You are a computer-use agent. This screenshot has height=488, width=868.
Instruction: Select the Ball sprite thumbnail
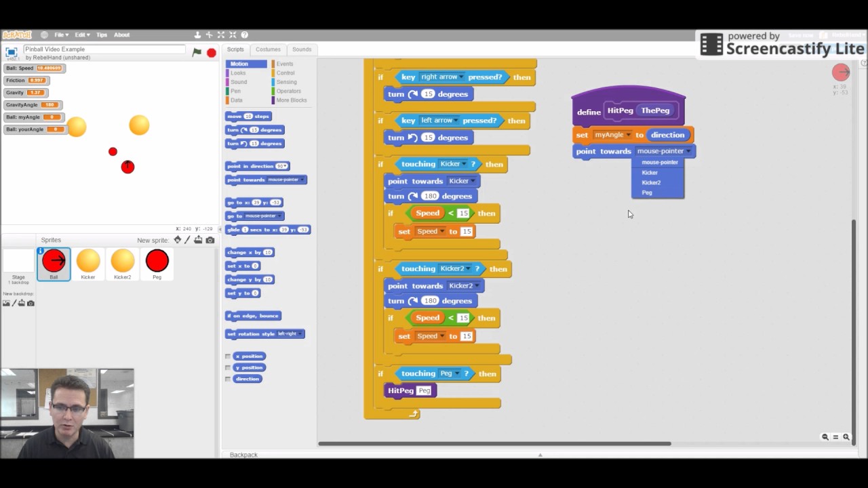tap(54, 264)
